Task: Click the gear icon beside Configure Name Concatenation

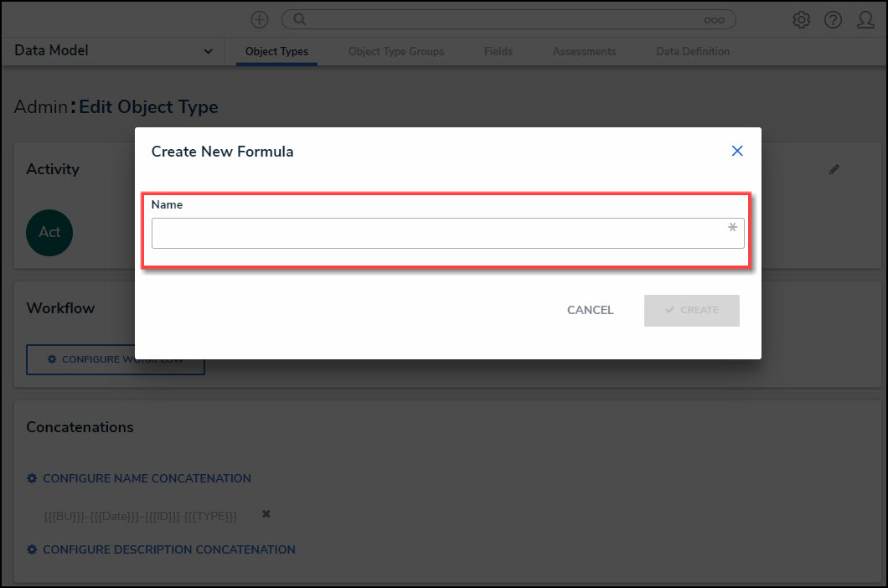Action: 32,478
